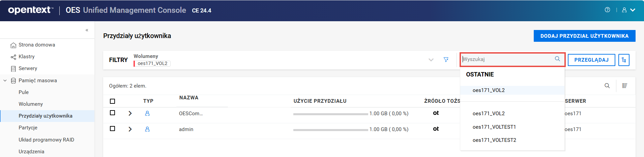The width and height of the screenshot is (644, 157).
Task: Open the help question mark icon
Action: point(607,10)
